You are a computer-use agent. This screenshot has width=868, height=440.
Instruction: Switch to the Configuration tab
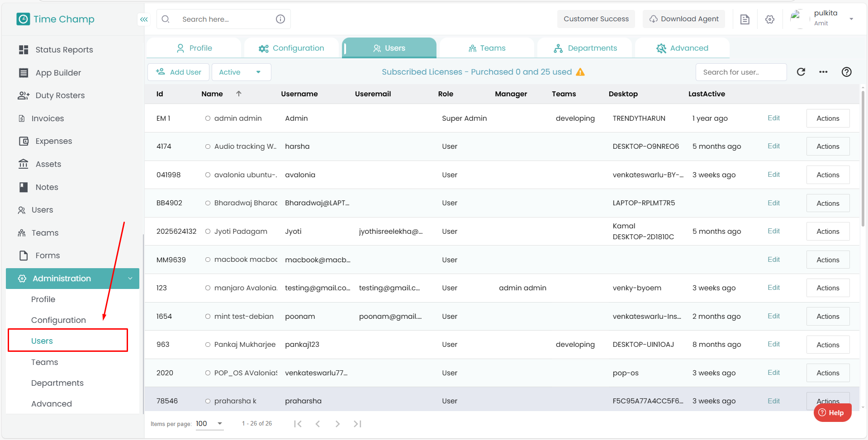291,48
